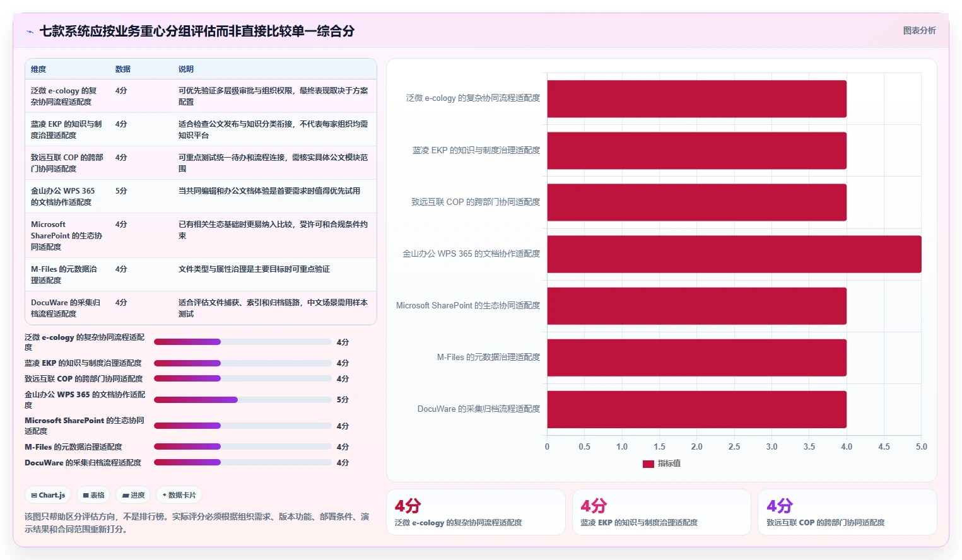
Task: Click the small icon before the page title
Action: point(30,32)
